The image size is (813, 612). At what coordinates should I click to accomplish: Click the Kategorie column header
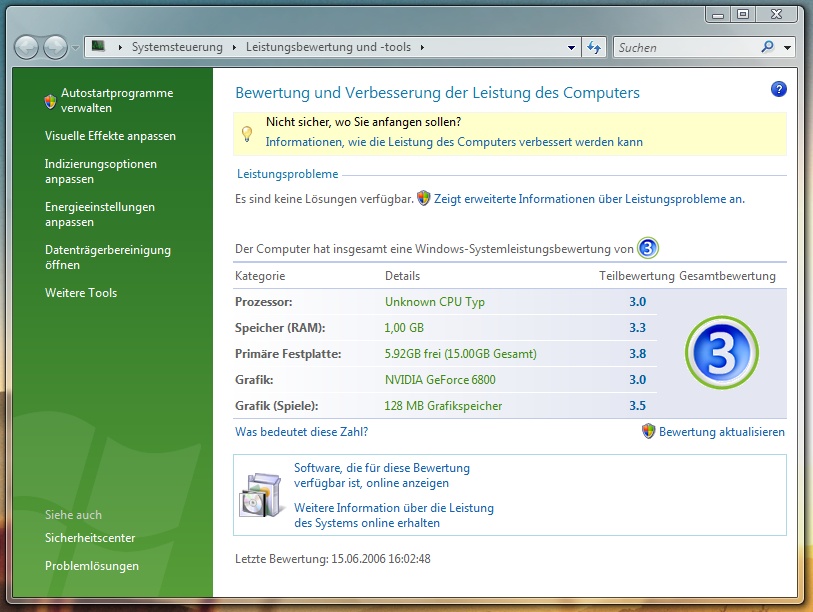260,276
